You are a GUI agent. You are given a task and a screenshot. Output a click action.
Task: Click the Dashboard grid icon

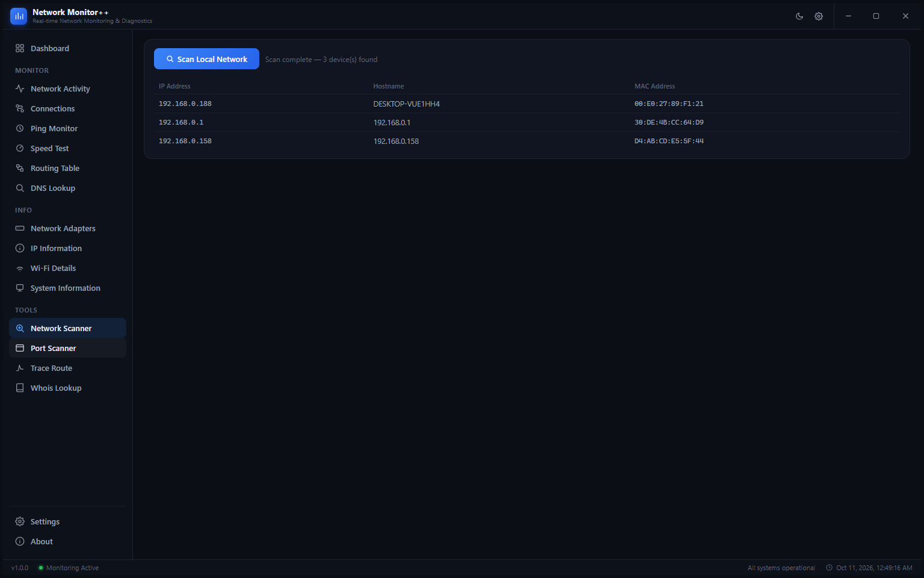coord(20,48)
